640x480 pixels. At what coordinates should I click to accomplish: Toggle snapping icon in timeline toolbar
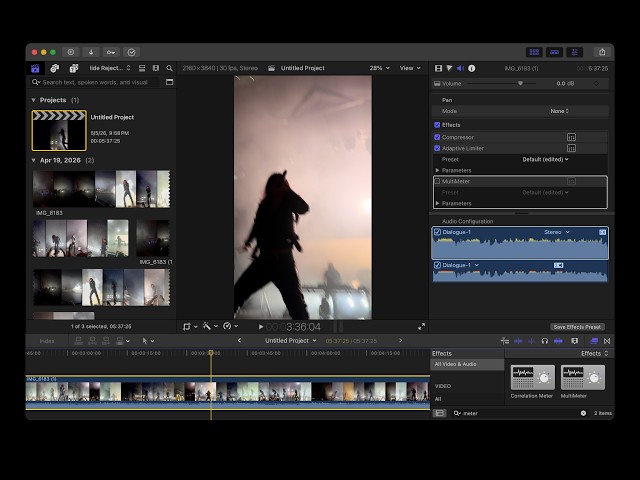(558, 341)
